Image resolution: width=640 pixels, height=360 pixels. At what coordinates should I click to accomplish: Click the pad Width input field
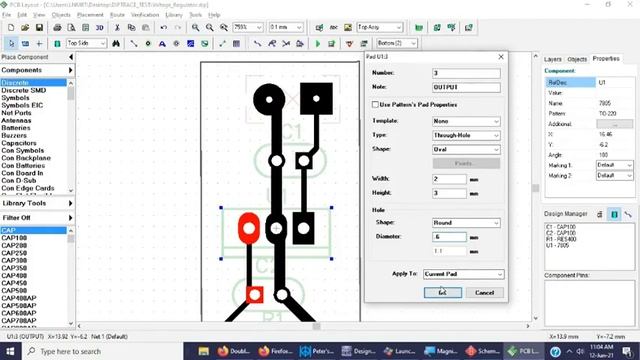click(449, 179)
